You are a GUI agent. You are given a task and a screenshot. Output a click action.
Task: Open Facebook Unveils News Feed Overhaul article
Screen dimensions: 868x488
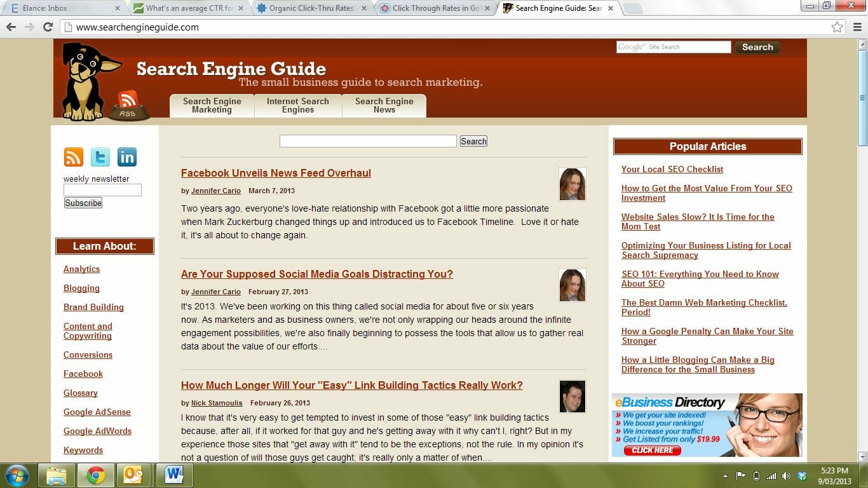[x=276, y=173]
